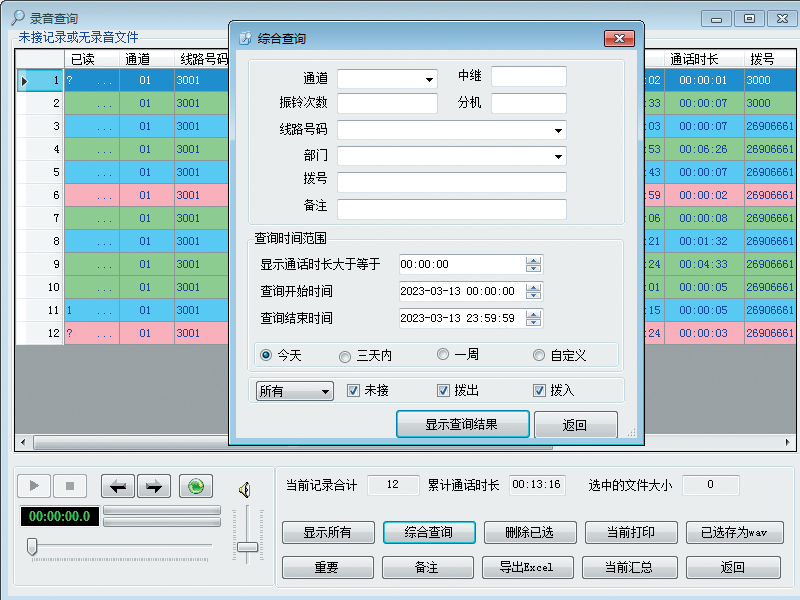Click the 导出Excel button
The width and height of the screenshot is (800, 600).
coord(528,567)
